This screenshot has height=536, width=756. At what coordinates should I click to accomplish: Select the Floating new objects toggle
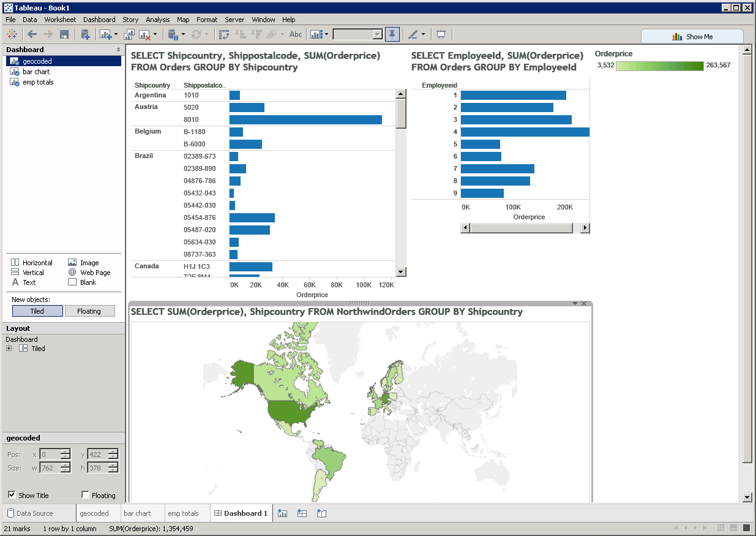pos(89,311)
